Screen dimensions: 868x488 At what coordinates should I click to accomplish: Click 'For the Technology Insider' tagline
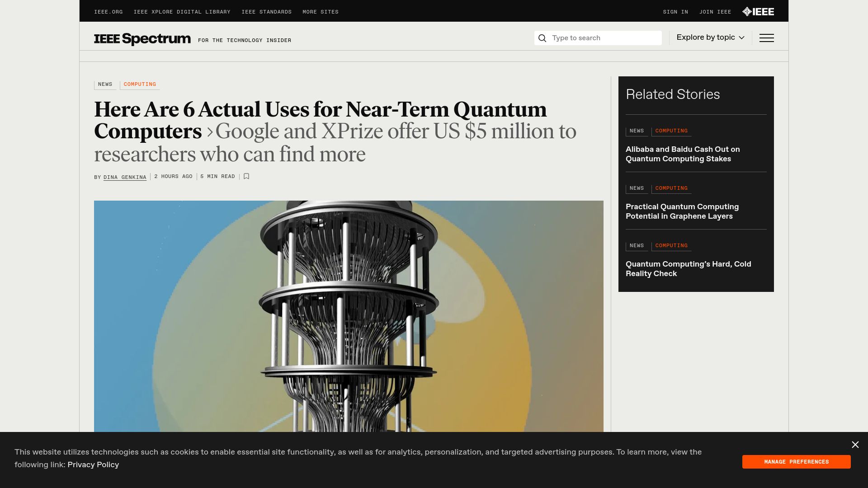point(245,41)
